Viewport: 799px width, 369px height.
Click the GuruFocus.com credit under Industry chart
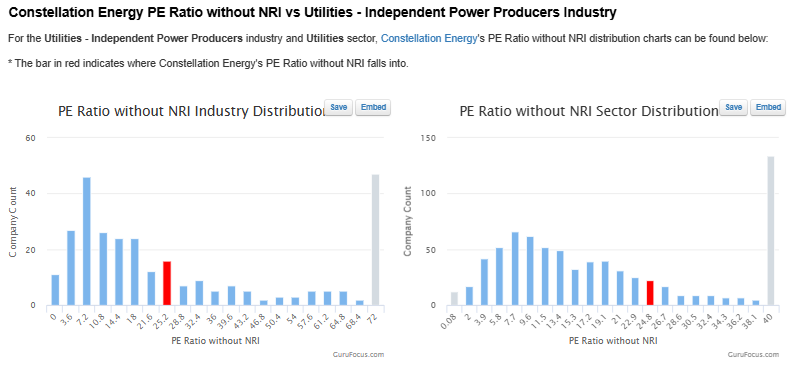click(358, 355)
